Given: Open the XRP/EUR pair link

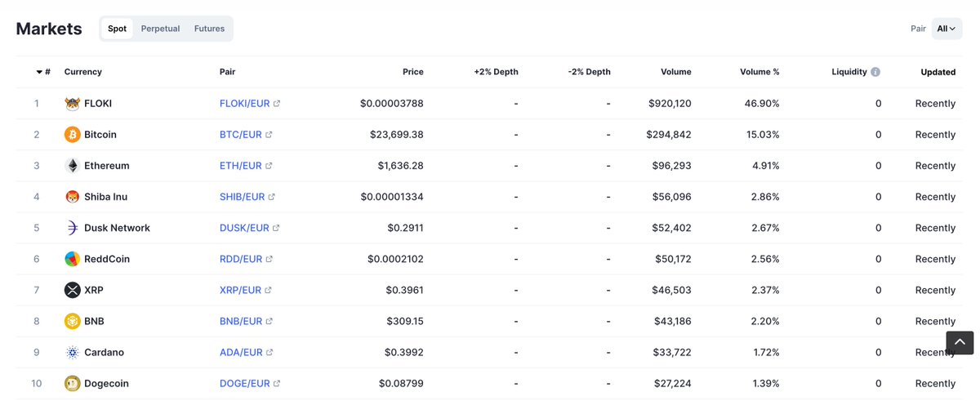Looking at the screenshot, I should click(240, 290).
